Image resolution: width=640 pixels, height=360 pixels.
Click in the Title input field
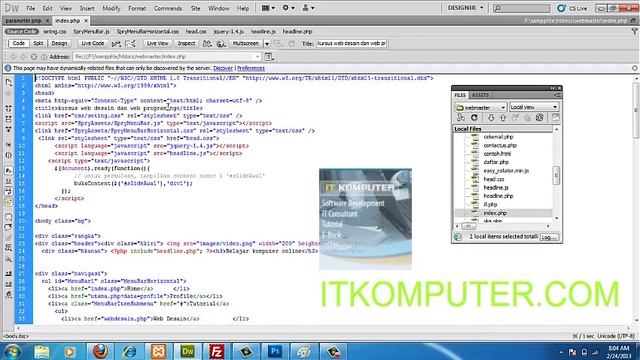click(351, 43)
